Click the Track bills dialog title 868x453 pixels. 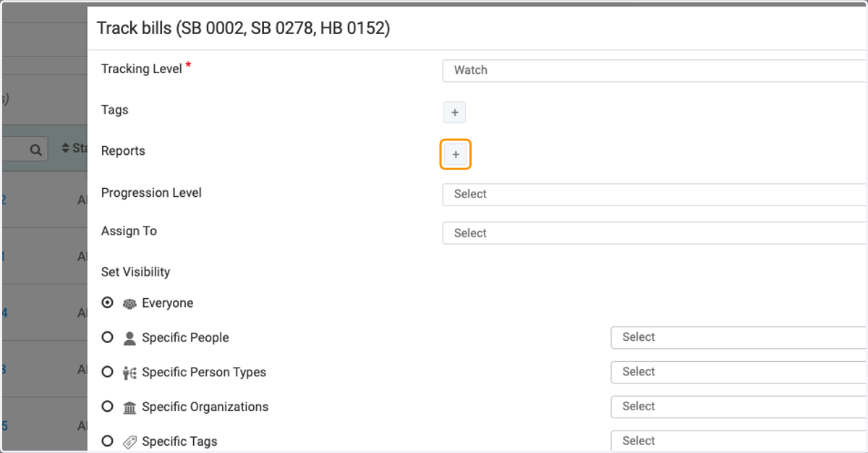[244, 28]
